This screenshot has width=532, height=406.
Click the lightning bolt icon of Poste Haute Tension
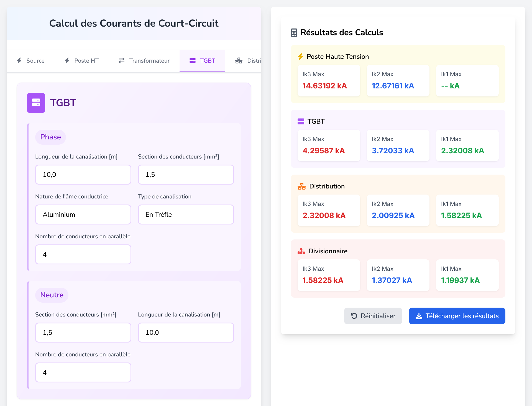300,57
